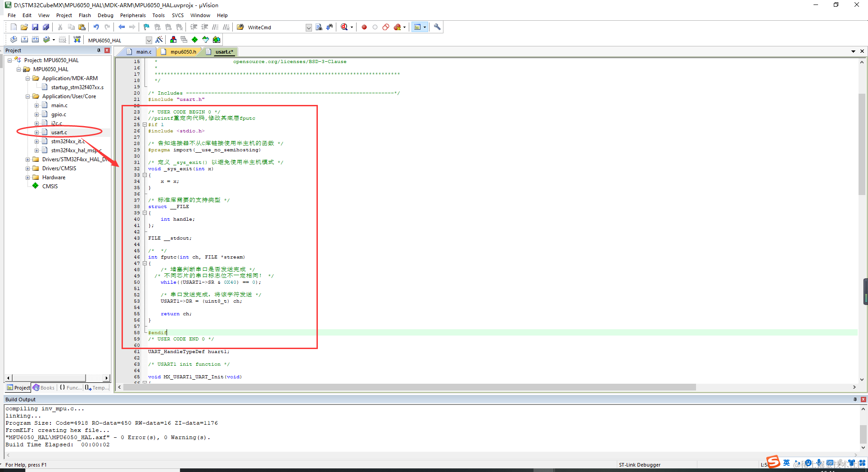Switch to the main.c editor tab

click(x=139, y=52)
